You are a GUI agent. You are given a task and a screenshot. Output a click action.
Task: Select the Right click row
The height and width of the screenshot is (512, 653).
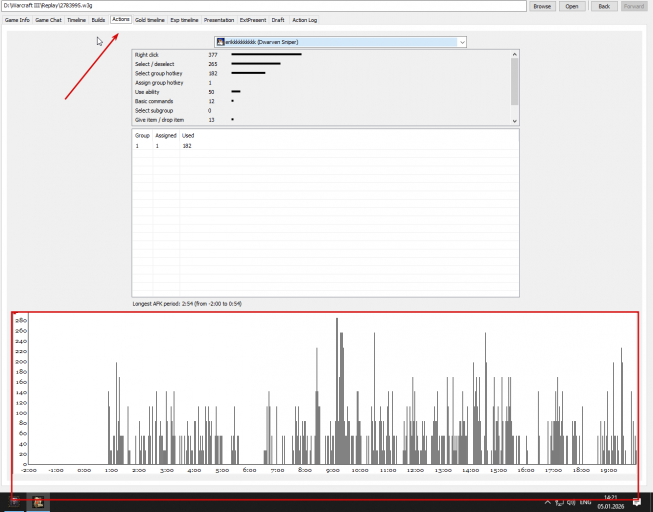coord(321,55)
